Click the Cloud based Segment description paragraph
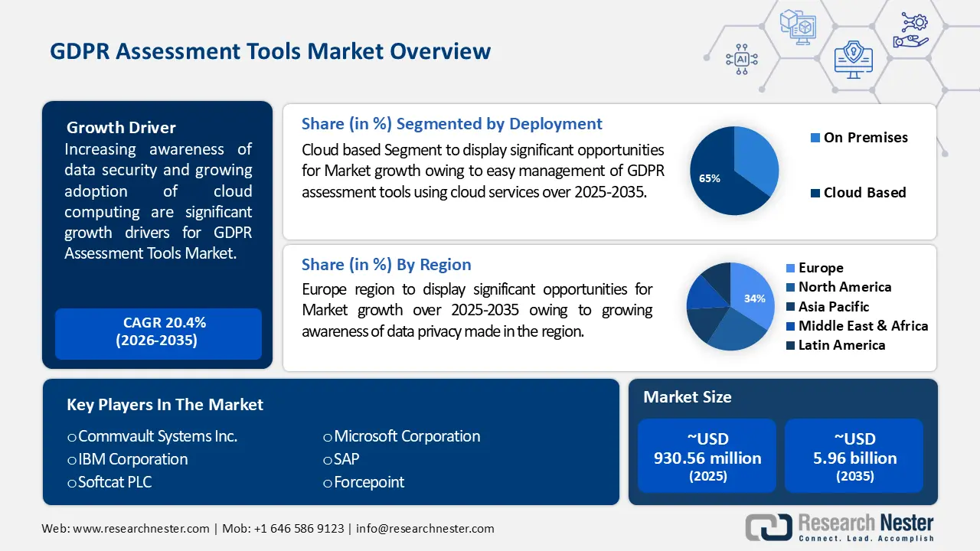 click(483, 171)
